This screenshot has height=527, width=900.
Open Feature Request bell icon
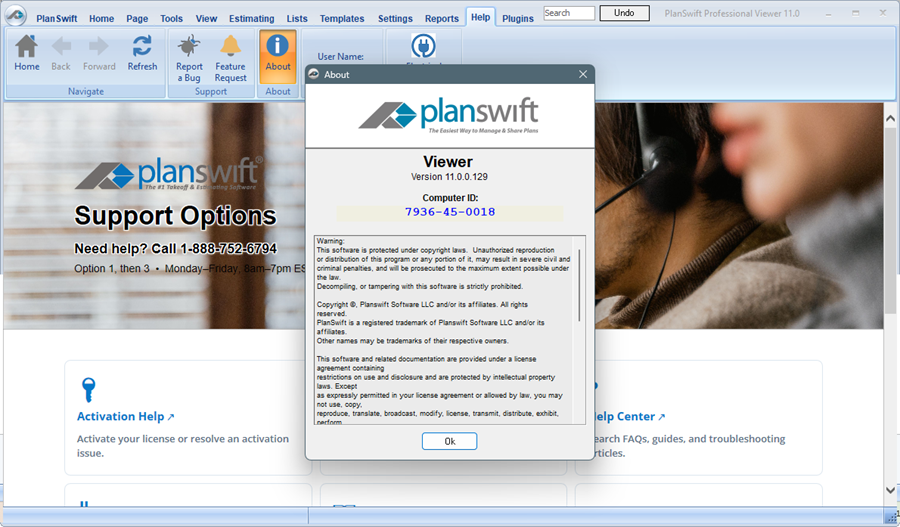pos(230,46)
